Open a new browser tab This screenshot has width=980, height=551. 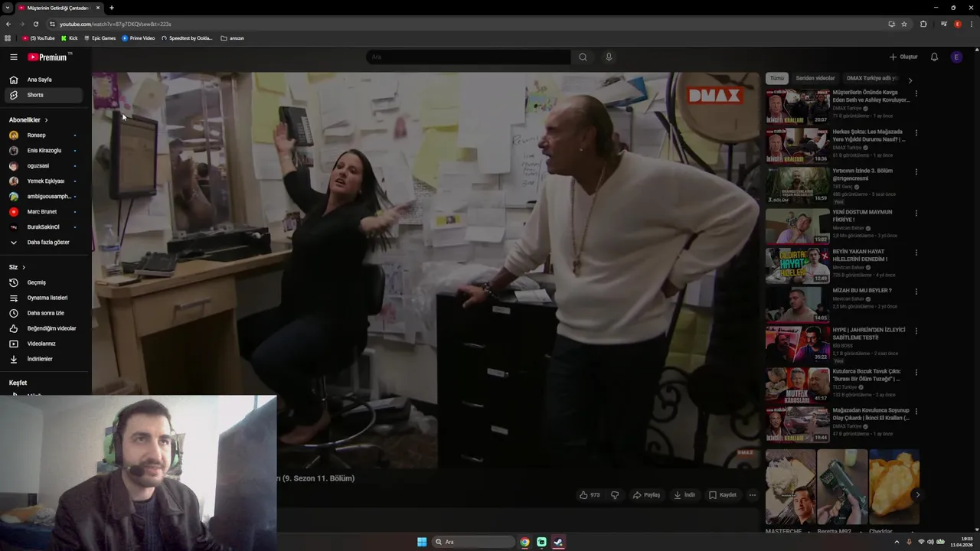pos(111,8)
